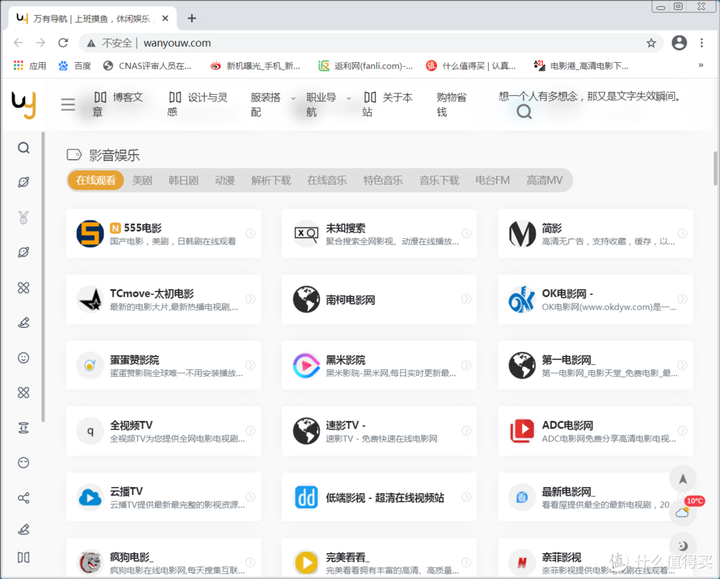Switch to the 动漫 tab
Viewport: 720px width, 579px height.
pyautogui.click(x=225, y=180)
